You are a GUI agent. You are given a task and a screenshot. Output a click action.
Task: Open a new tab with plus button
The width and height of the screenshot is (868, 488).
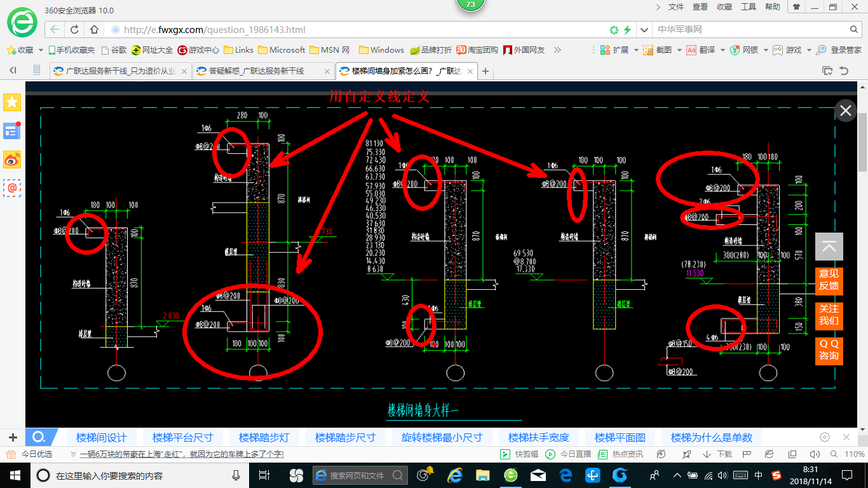coord(485,71)
